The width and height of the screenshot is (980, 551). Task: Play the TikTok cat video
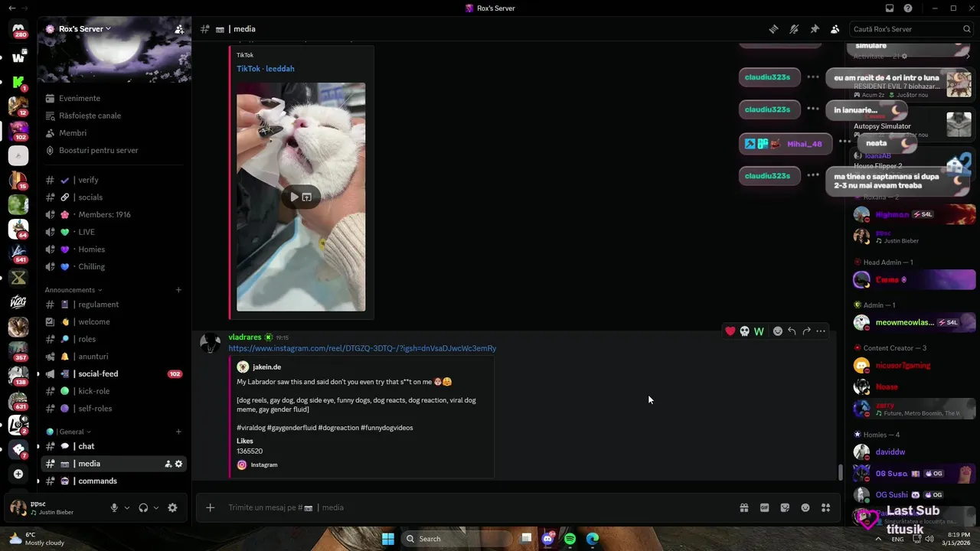294,197
